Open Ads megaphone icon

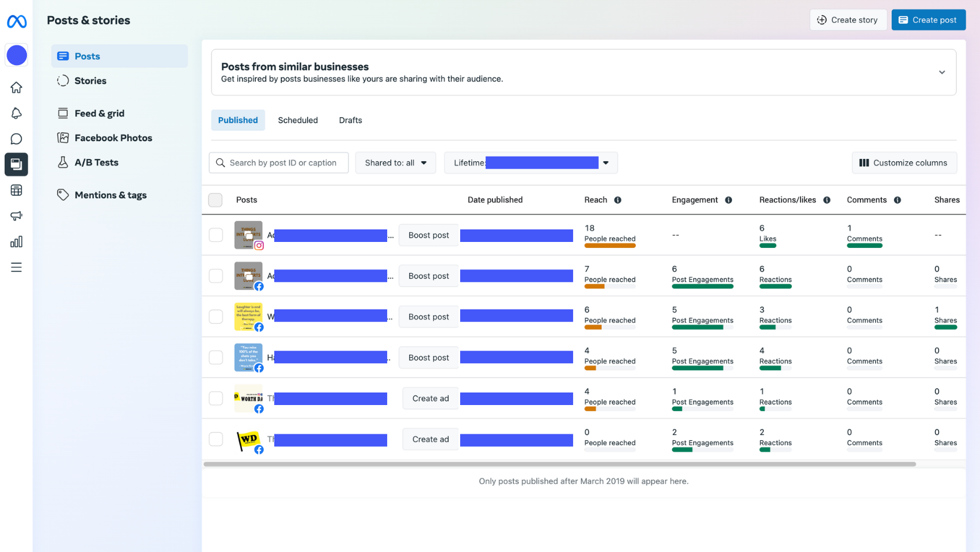[16, 216]
